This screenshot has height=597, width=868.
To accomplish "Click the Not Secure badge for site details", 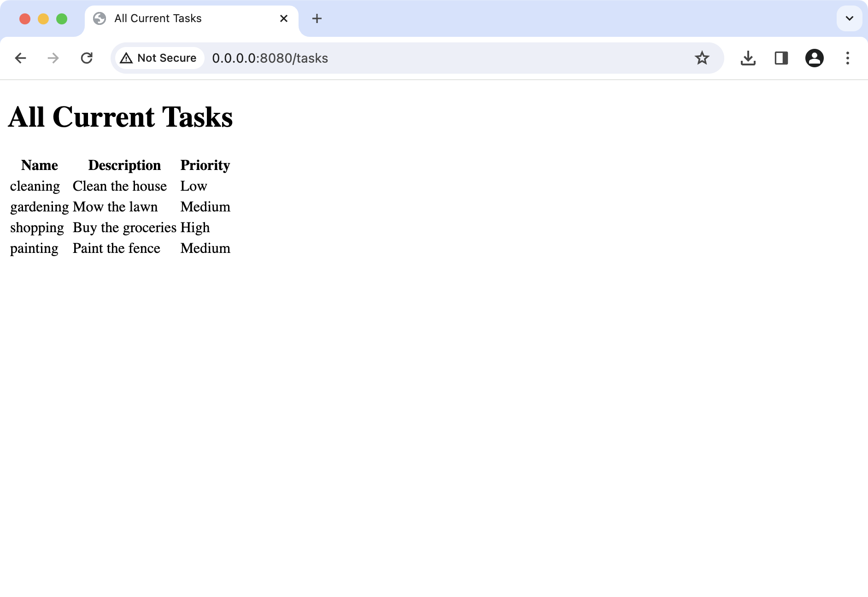I will point(158,58).
